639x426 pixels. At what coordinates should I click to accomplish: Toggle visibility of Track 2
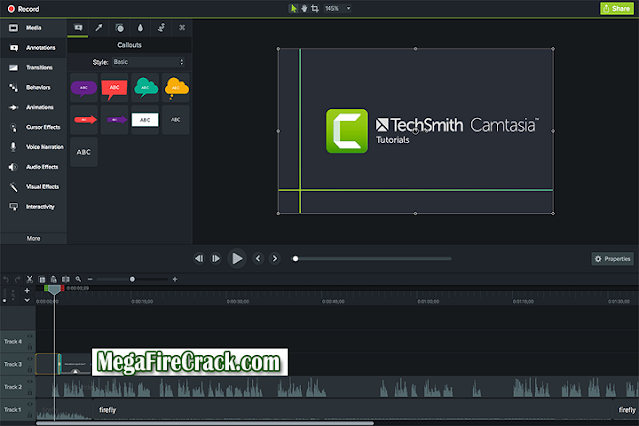30,382
